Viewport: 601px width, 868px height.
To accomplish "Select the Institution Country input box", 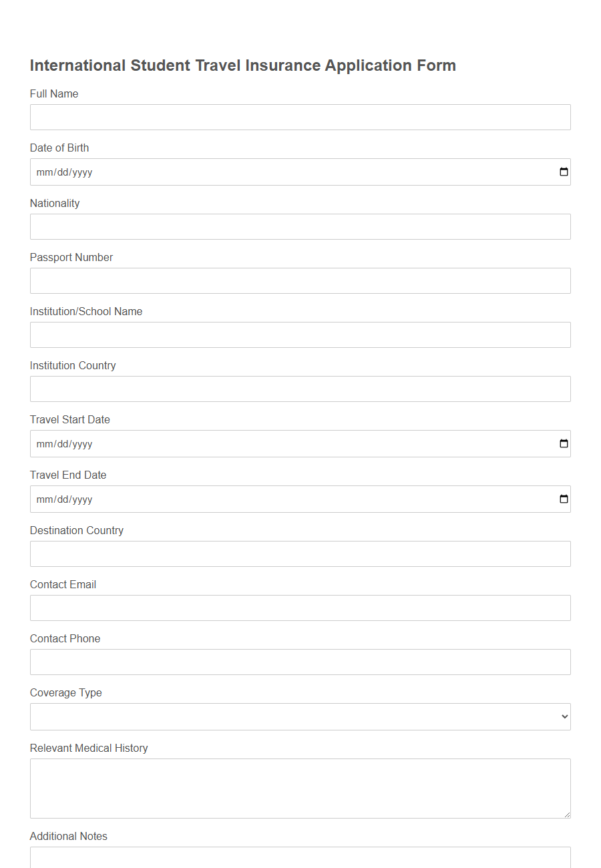I will click(300, 389).
